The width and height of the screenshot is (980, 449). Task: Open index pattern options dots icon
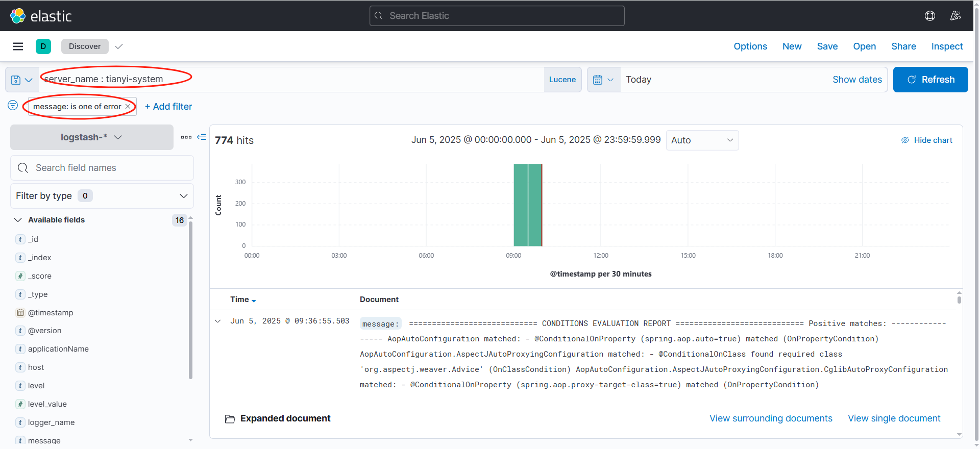(x=186, y=137)
